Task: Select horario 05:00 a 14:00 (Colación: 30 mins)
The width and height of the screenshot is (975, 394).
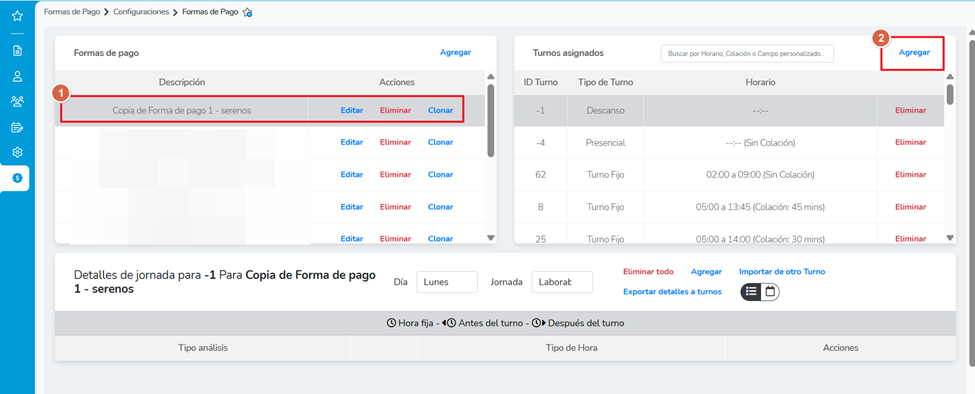Action: pyautogui.click(x=760, y=239)
